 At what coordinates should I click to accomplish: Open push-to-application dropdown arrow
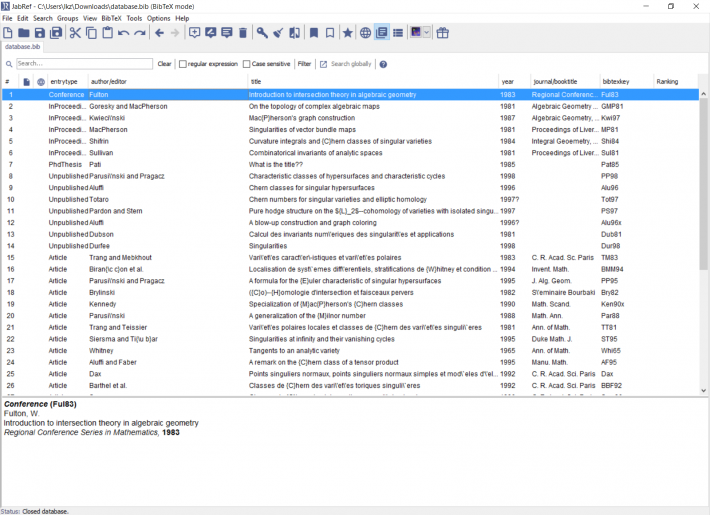click(x=426, y=32)
